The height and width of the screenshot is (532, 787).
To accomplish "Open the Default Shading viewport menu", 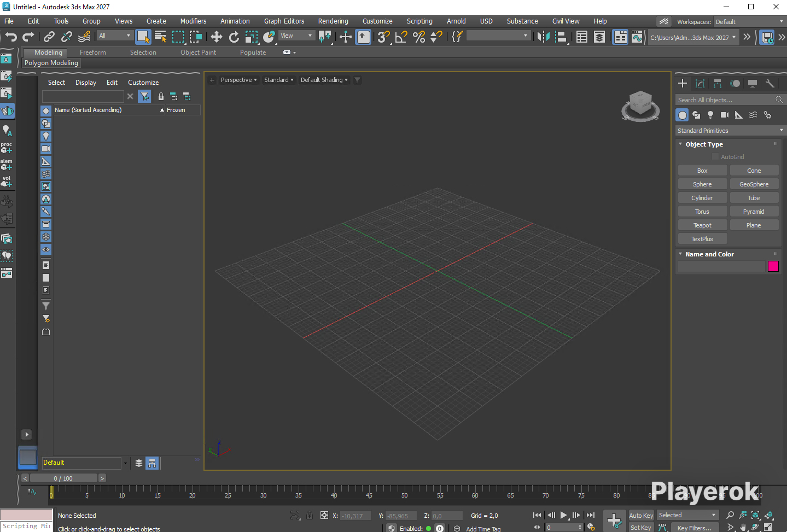I will pyautogui.click(x=324, y=80).
